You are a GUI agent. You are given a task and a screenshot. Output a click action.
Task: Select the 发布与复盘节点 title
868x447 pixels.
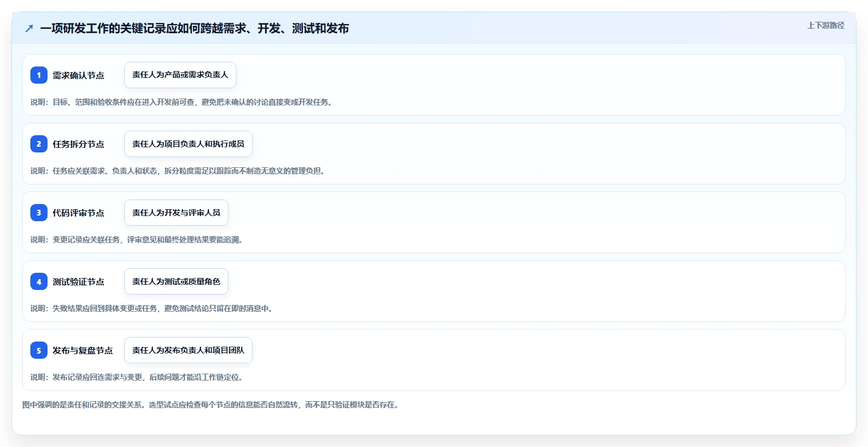click(x=82, y=350)
